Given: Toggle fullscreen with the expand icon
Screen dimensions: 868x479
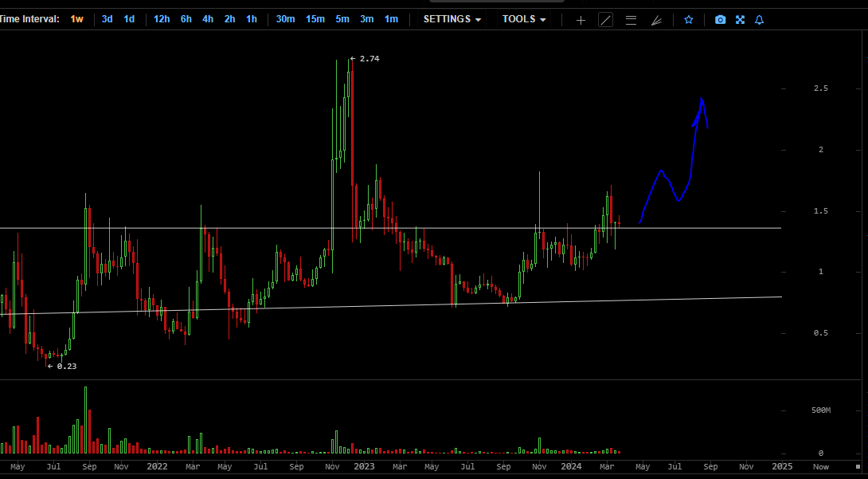Looking at the screenshot, I should (740, 19).
